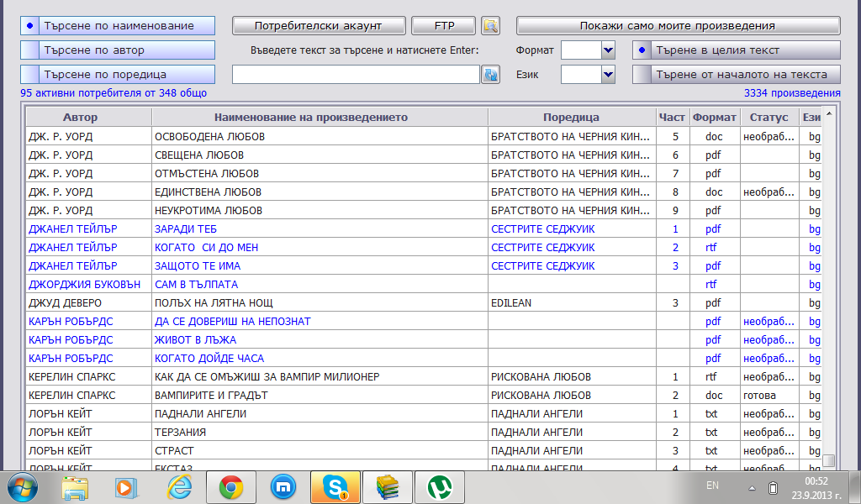The width and height of the screenshot is (861, 504).
Task: Click the table vertical scrollbar thumb
Action: click(829, 460)
